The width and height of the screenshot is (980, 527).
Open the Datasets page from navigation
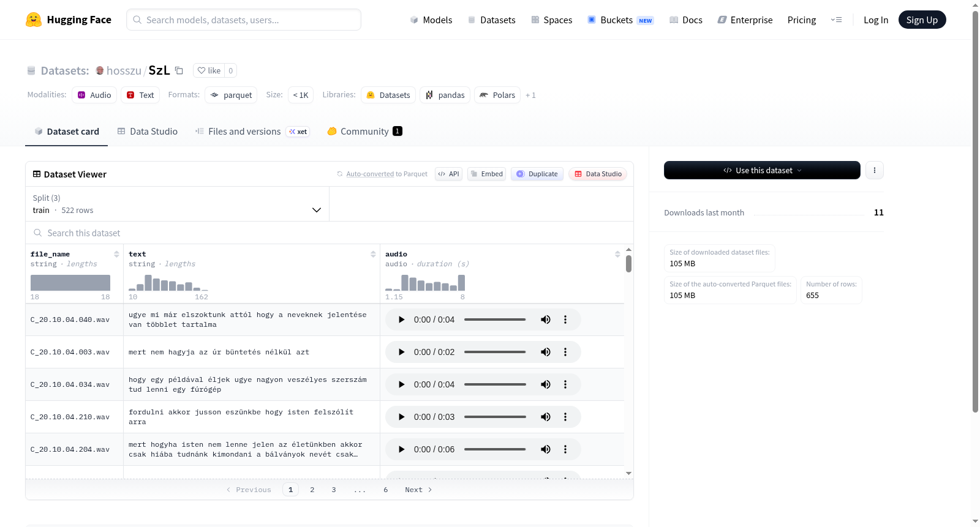point(491,20)
